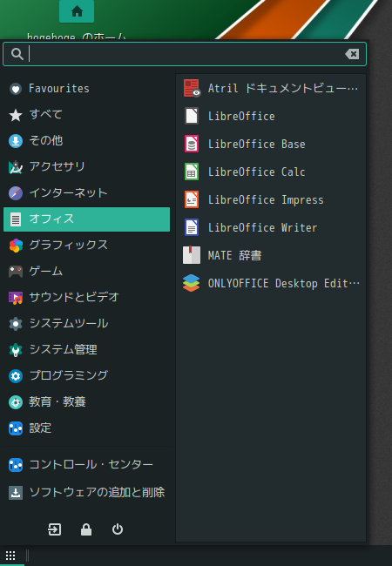Launch LibreOffice start center icon
Image resolution: width=392 pixels, height=566 pixels.
(192, 116)
